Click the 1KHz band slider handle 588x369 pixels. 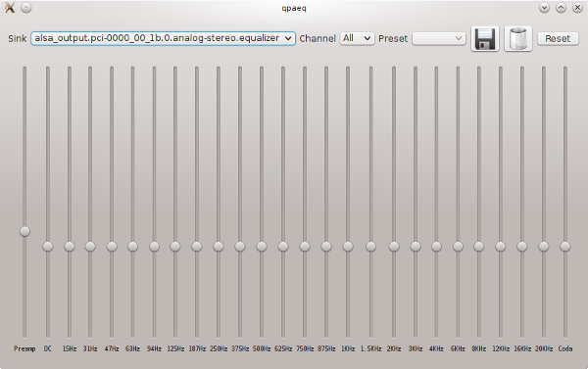(348, 247)
